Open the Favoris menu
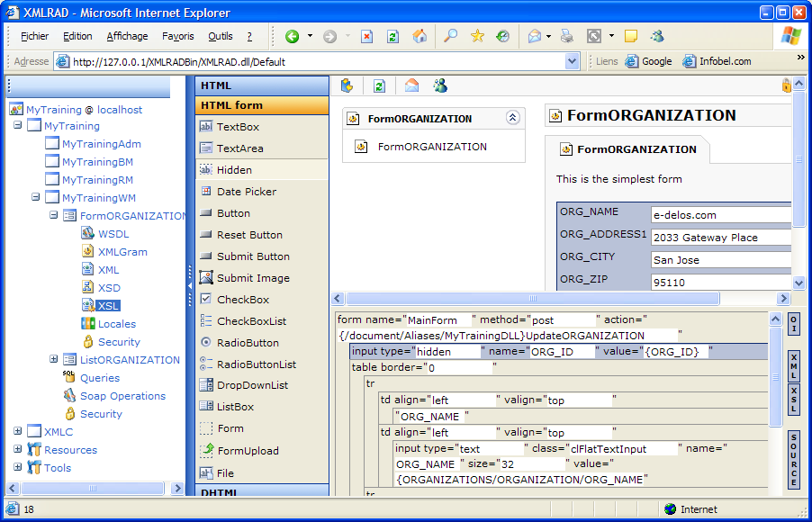 tap(177, 37)
